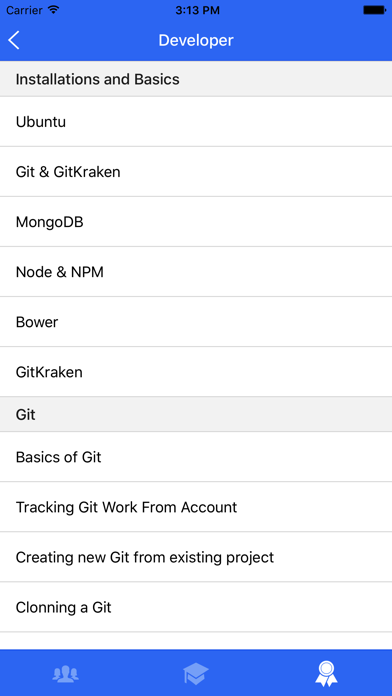Open the people group tab icon
392x696 pixels.
pyautogui.click(x=65, y=674)
